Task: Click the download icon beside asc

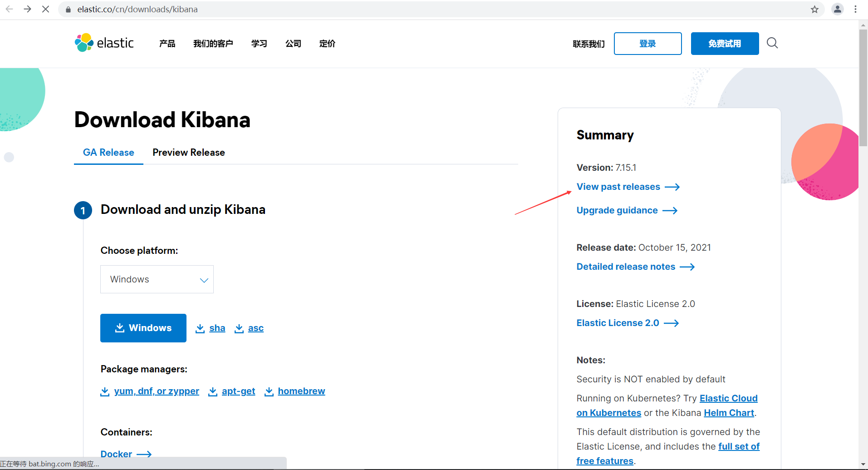Action: [x=239, y=328]
